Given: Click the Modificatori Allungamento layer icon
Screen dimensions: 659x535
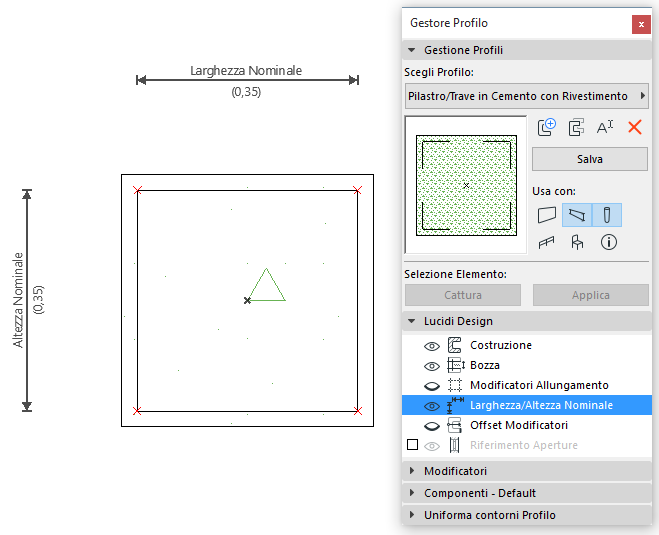Looking at the screenshot, I should click(455, 385).
